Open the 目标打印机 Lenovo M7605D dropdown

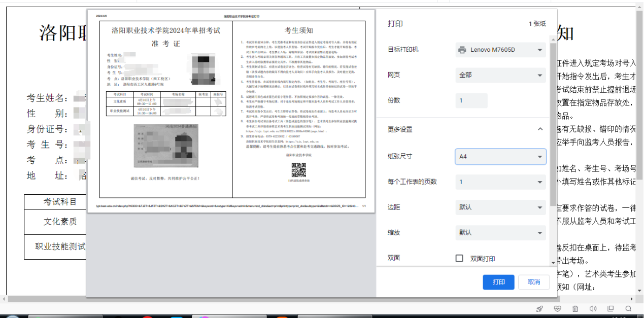(x=500, y=50)
